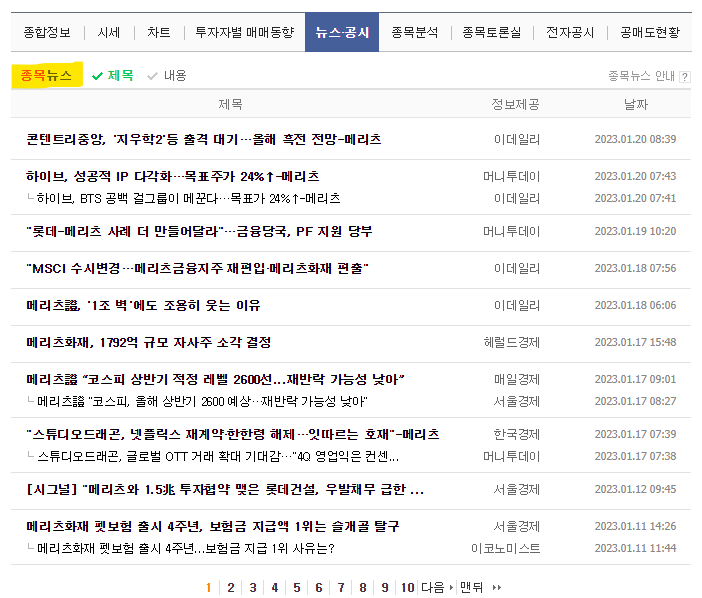Click date 2023.01.17 15:48
Image resolution: width=702 pixels, height=598 pixels.
point(635,342)
